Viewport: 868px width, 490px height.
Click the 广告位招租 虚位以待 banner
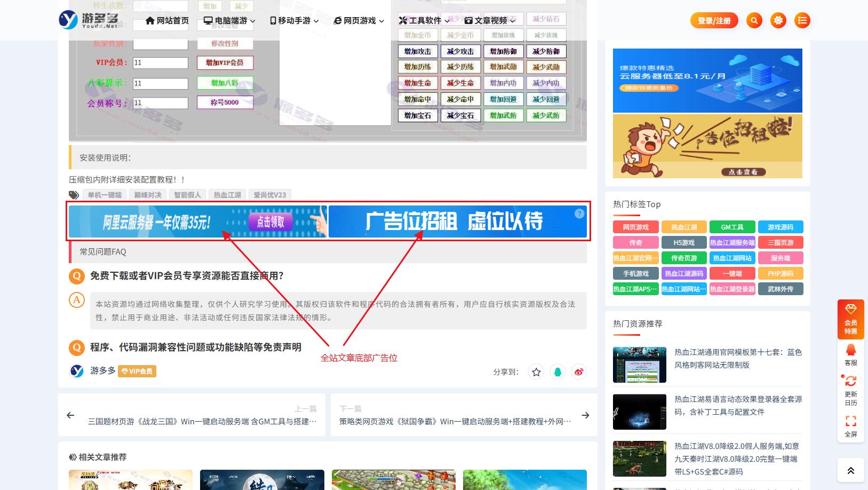pos(457,222)
